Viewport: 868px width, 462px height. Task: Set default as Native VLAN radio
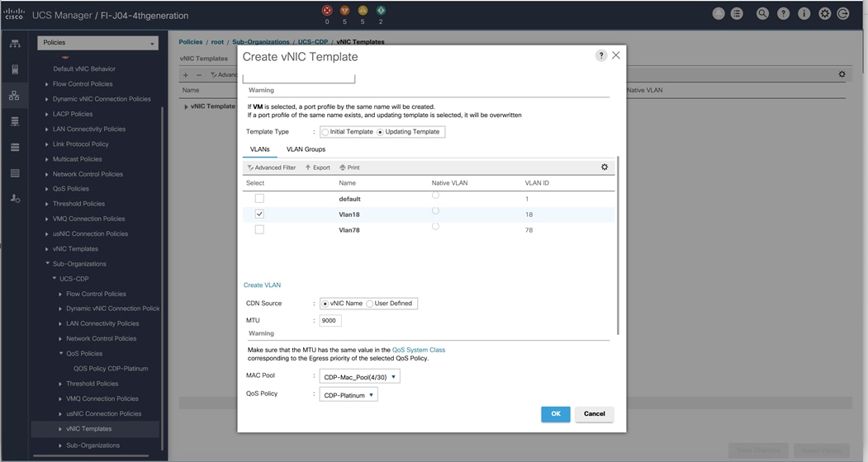point(436,196)
